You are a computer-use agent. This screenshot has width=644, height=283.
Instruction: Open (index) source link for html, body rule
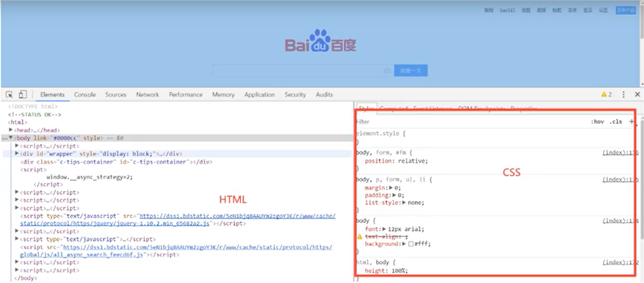point(620,262)
